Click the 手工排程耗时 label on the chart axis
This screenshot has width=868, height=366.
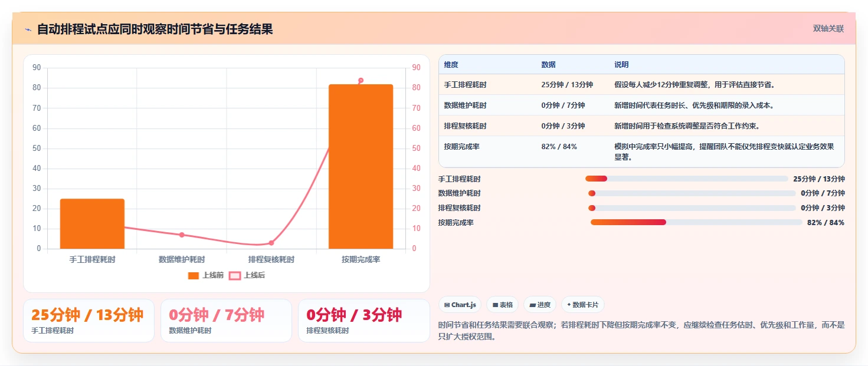pyautogui.click(x=92, y=259)
